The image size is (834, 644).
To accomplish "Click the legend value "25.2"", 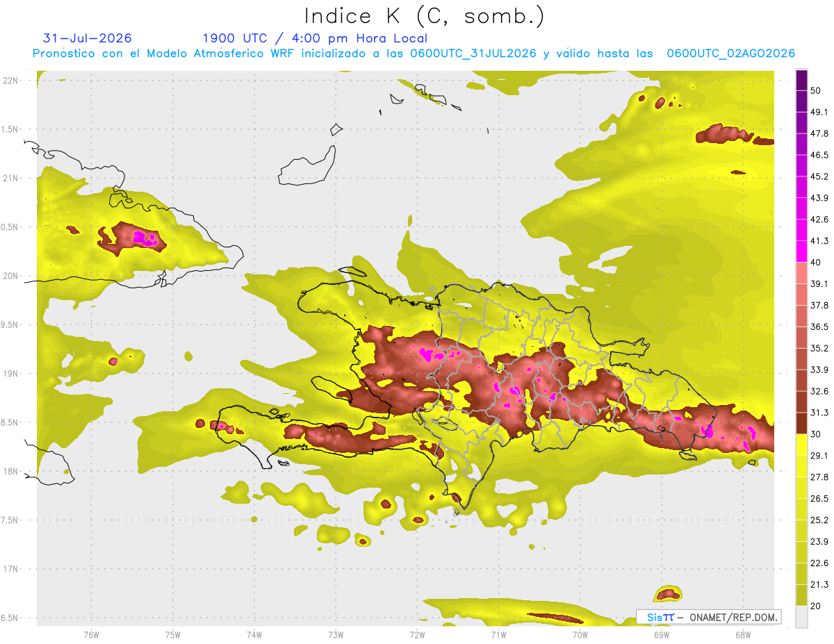I will click(x=819, y=520).
